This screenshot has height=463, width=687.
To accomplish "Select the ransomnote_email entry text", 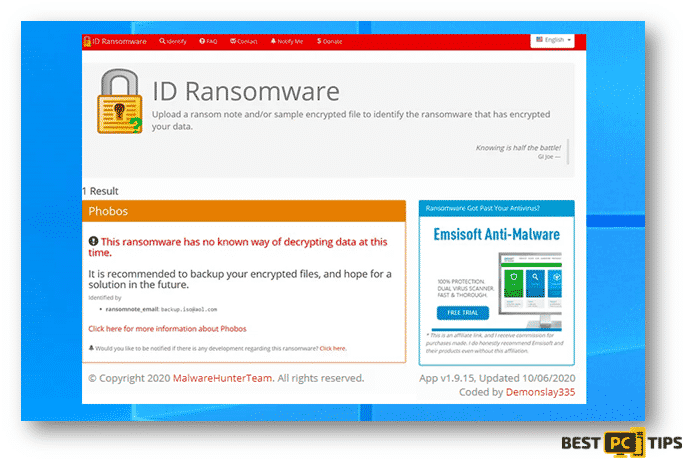I will (161, 309).
